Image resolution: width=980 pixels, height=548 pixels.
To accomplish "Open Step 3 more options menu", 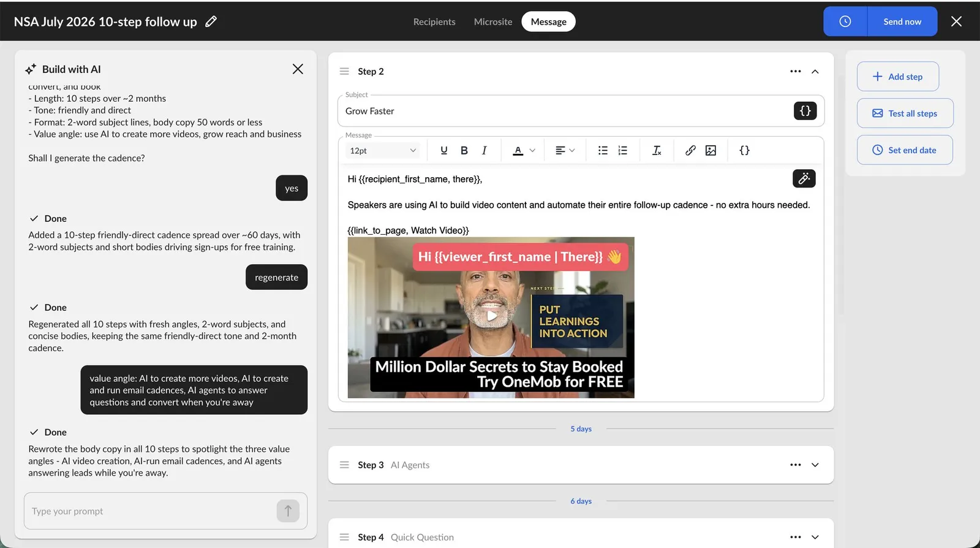I will tap(796, 465).
